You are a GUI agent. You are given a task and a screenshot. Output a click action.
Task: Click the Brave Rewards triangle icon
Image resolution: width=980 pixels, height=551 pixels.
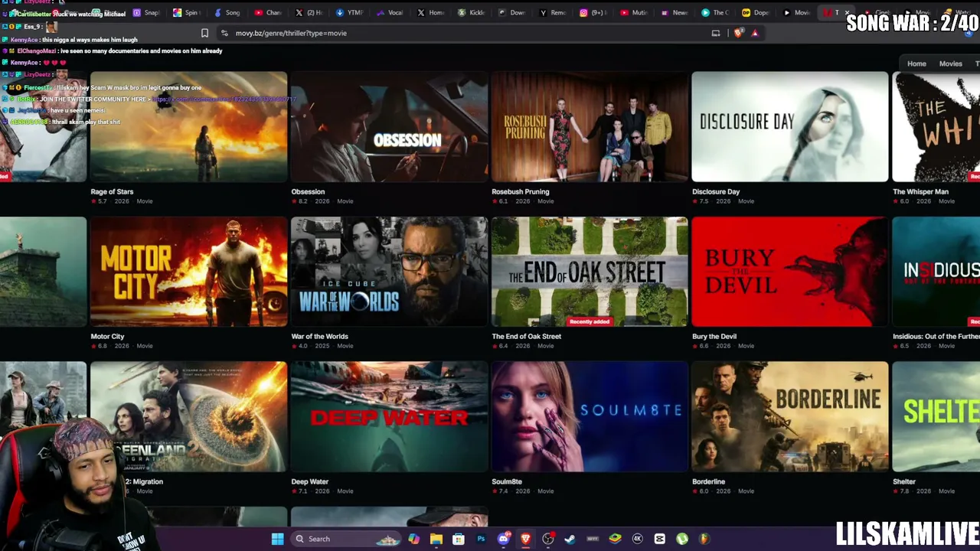755,33
